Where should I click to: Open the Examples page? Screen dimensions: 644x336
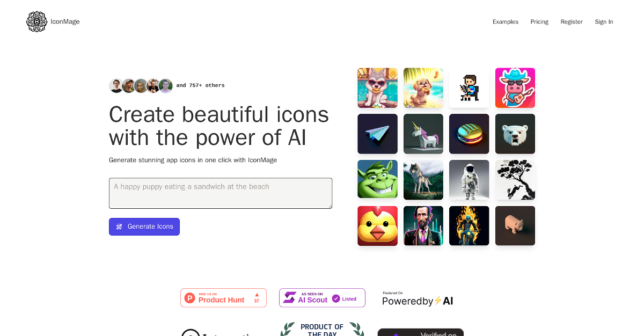506,22
